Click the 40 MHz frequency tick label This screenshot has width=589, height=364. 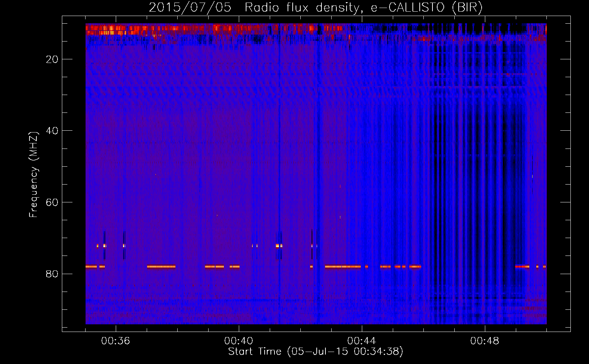click(52, 131)
